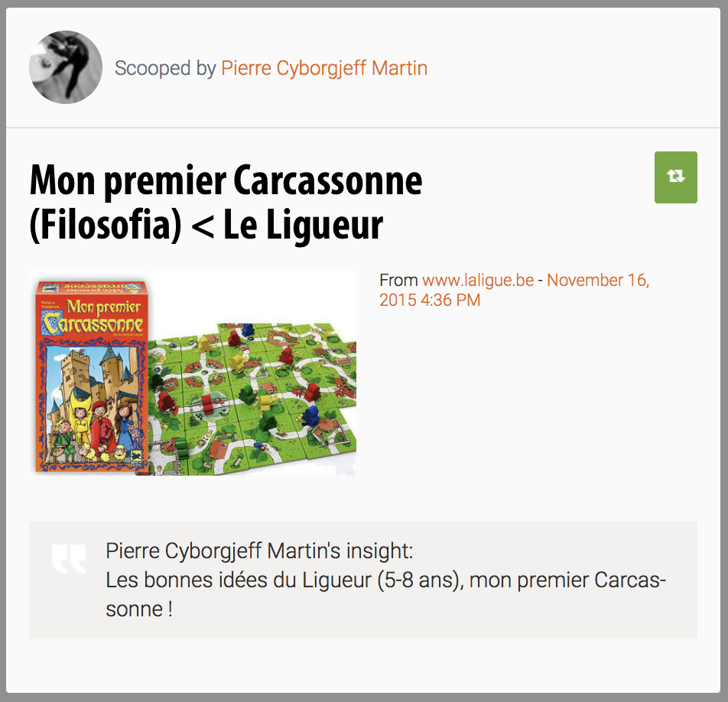The width and height of the screenshot is (728, 702).
Task: Open the November 16, 2015 date link
Action: (515, 290)
